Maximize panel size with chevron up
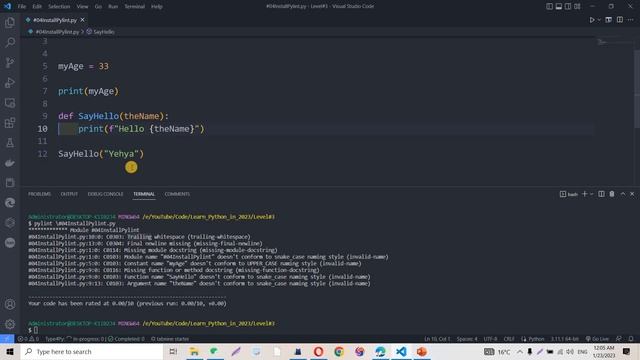The width and height of the screenshot is (640, 360). 623,194
